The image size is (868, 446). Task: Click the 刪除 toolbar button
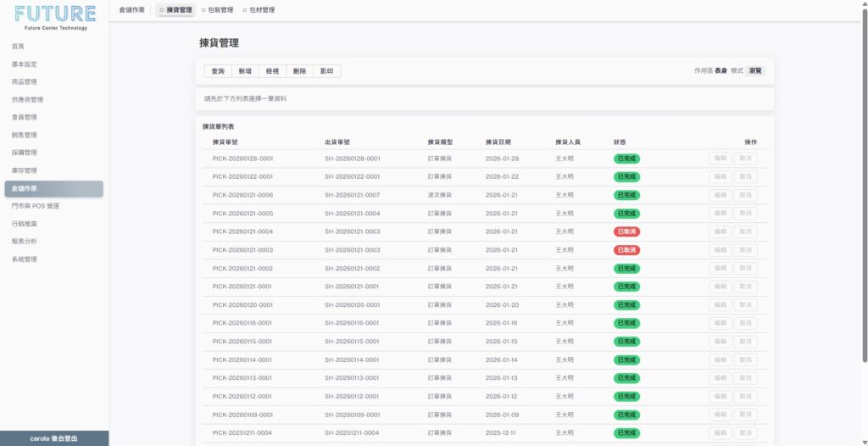tap(299, 71)
